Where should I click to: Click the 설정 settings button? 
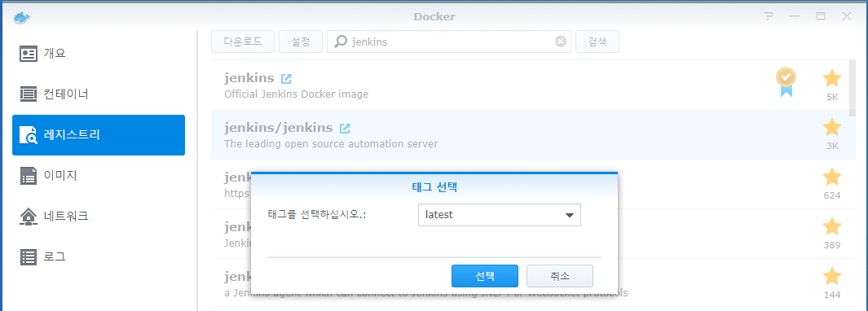tap(301, 42)
